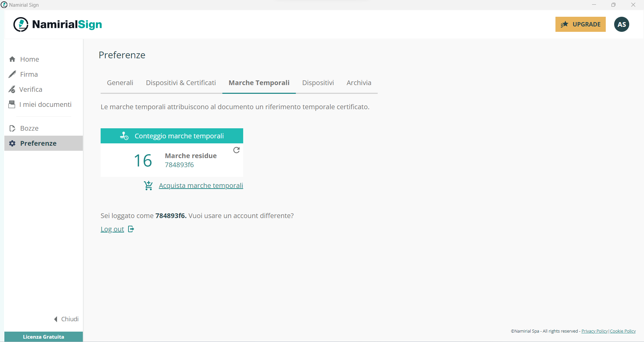644x342 pixels.
Task: Collapse the sidebar using the Chiudi chevron
Action: pyautogui.click(x=56, y=319)
